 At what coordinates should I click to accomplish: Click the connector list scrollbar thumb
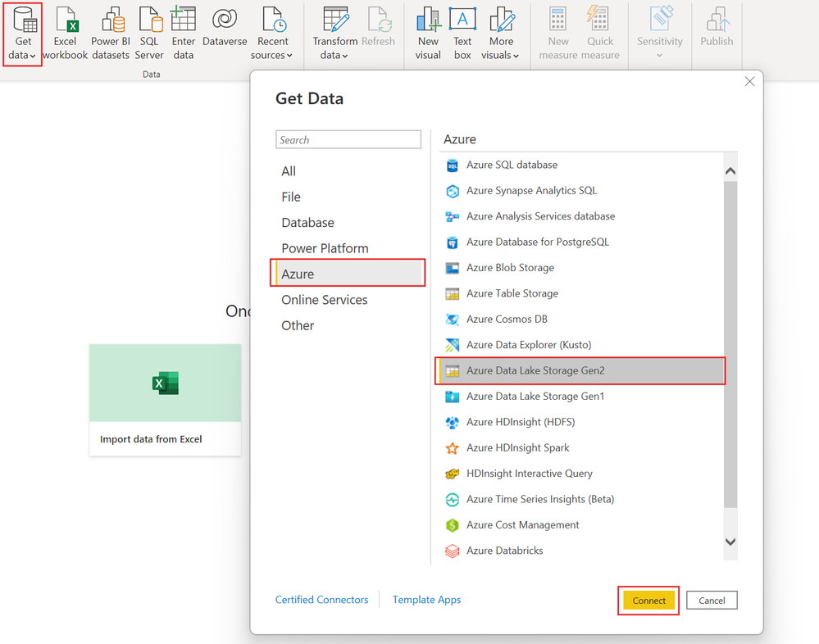pyautogui.click(x=730, y=344)
